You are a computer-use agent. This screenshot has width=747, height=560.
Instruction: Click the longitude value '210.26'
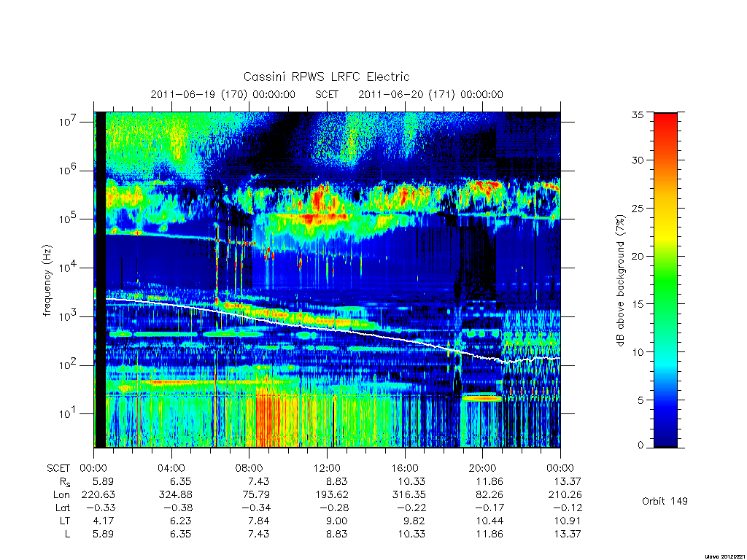point(565,495)
